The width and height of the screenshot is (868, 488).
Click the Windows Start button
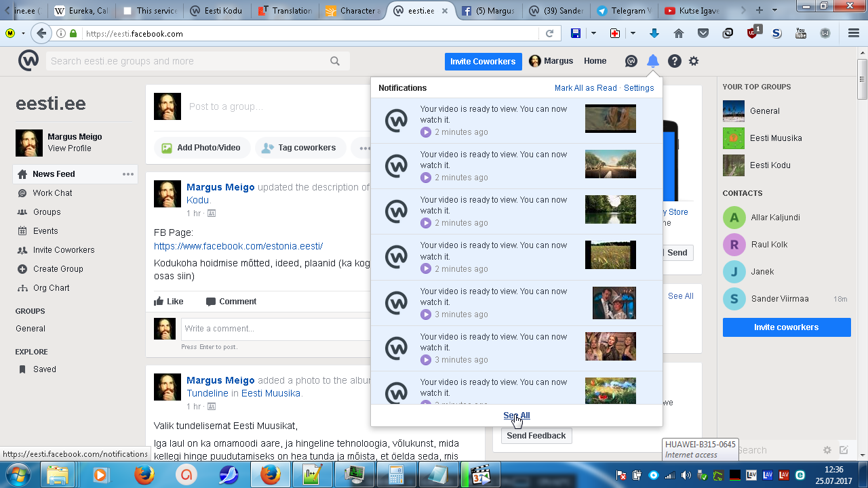point(15,474)
